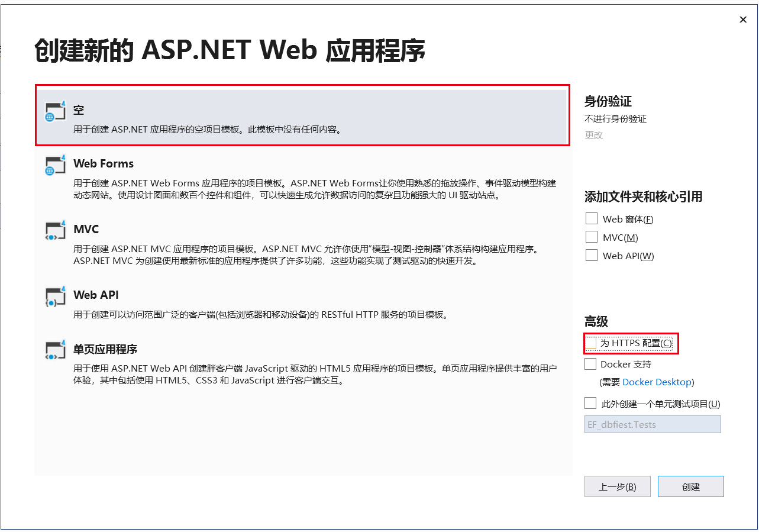This screenshot has height=532, width=759.
Task: Click the 身份验证 heading
Action: pyautogui.click(x=609, y=101)
